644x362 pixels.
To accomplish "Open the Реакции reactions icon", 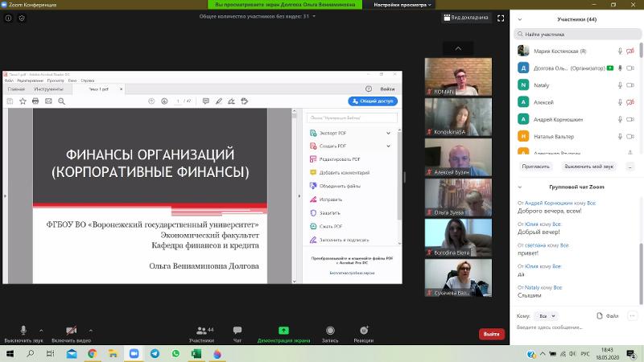I will [x=364, y=331].
